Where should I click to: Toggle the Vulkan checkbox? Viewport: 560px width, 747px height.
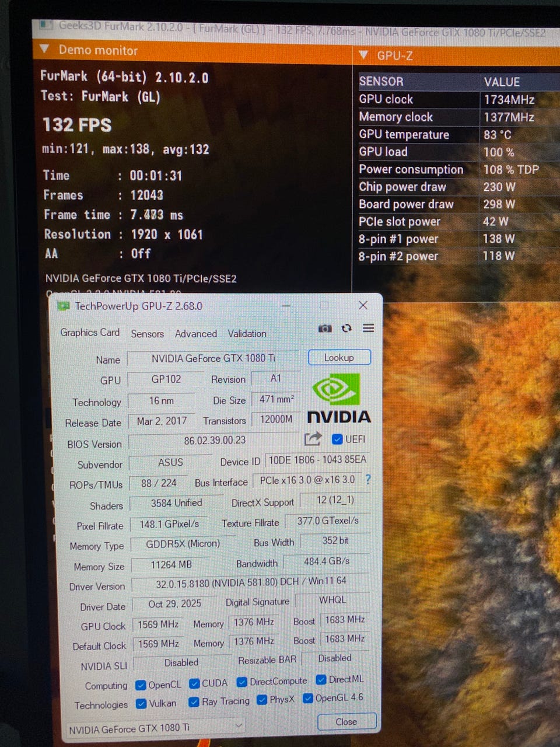click(x=141, y=704)
